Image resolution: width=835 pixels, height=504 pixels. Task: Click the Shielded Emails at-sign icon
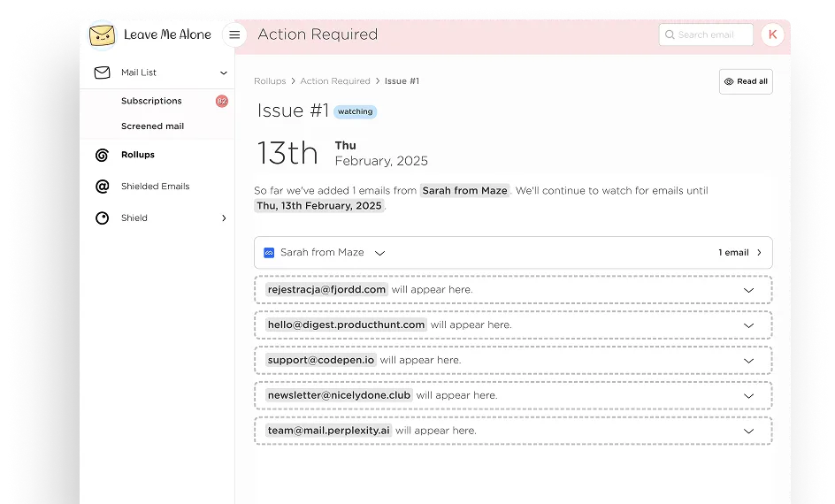[x=103, y=187]
